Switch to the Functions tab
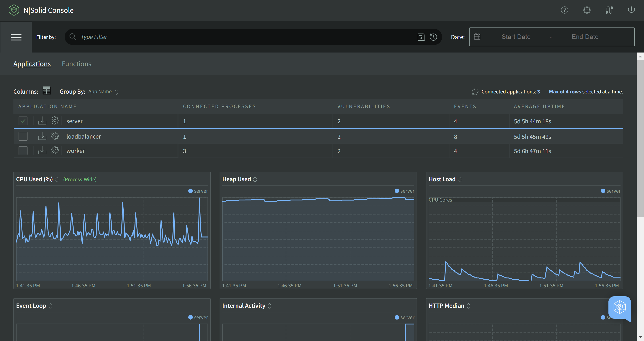The width and height of the screenshot is (644, 341). point(76,63)
